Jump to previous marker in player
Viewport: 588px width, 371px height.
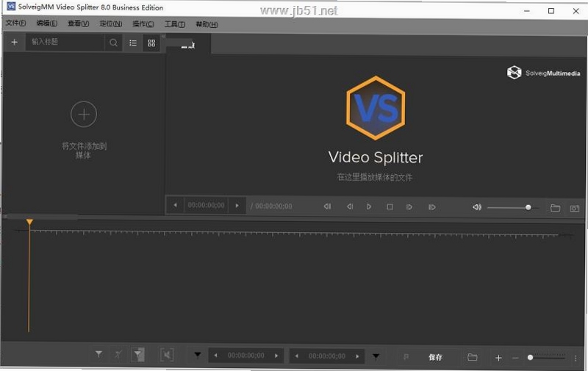(x=327, y=206)
